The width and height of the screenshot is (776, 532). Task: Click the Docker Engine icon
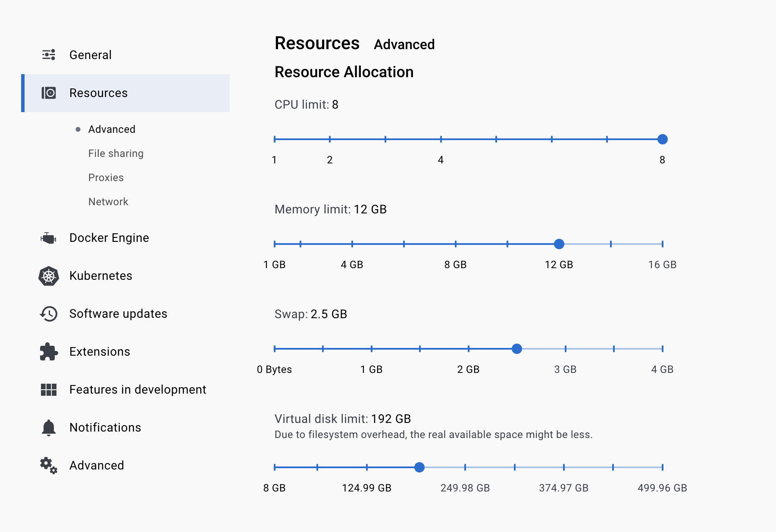48,238
